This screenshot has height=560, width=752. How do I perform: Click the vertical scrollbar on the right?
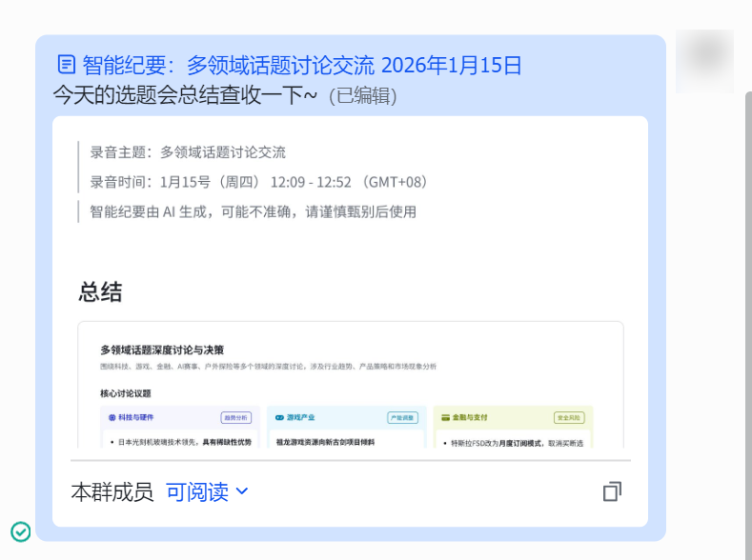point(748,326)
